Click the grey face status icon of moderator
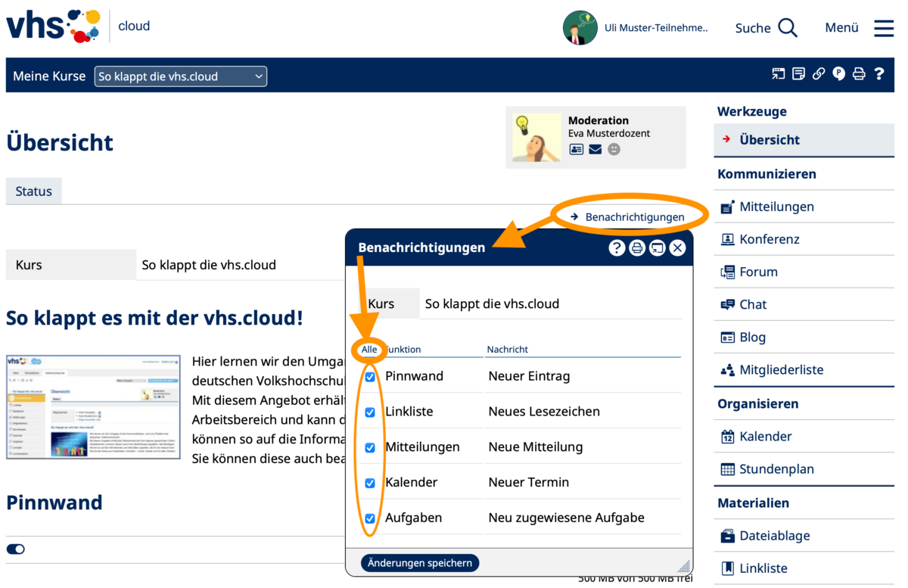 point(614,149)
